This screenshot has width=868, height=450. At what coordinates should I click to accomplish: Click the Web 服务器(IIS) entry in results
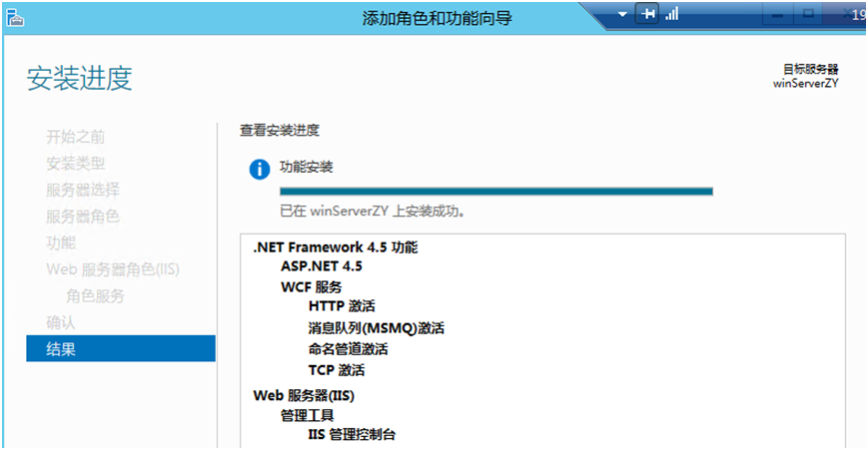(304, 396)
